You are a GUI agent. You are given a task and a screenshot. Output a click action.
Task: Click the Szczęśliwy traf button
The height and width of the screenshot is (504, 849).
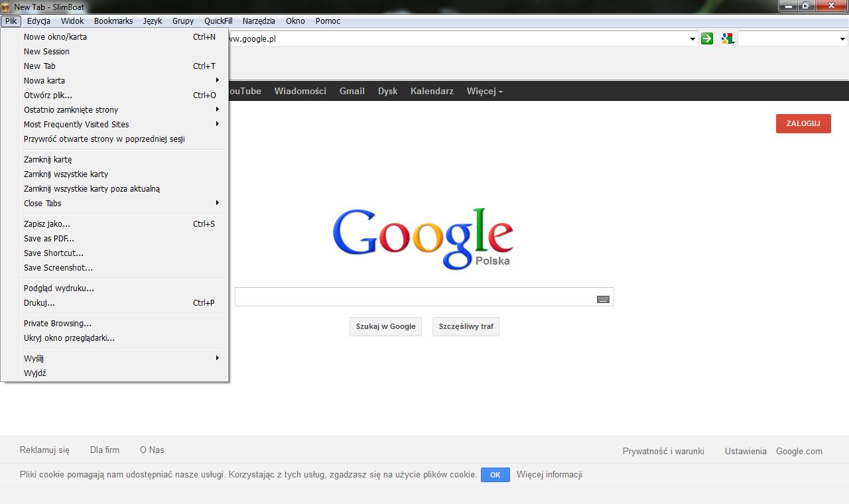[466, 326]
